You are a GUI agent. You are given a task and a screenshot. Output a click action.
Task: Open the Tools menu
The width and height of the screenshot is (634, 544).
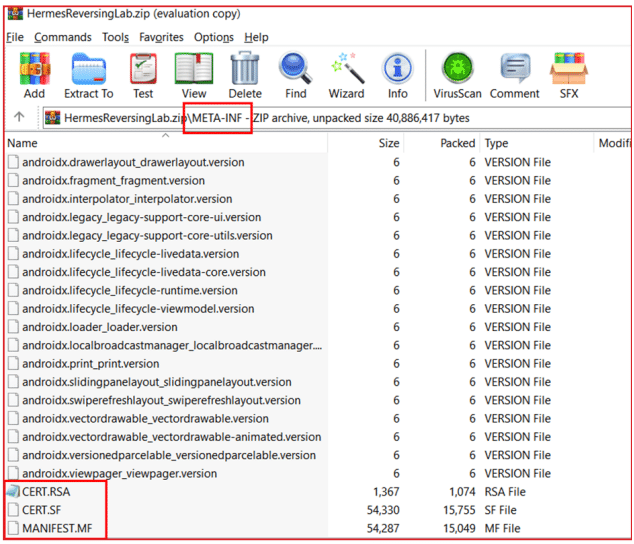coord(115,37)
